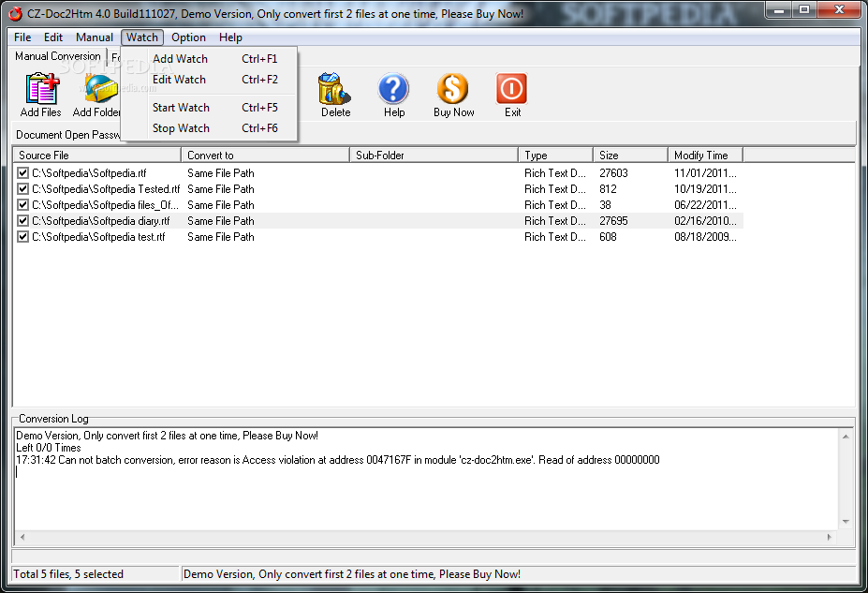Click the access violation error log line

tap(338, 460)
